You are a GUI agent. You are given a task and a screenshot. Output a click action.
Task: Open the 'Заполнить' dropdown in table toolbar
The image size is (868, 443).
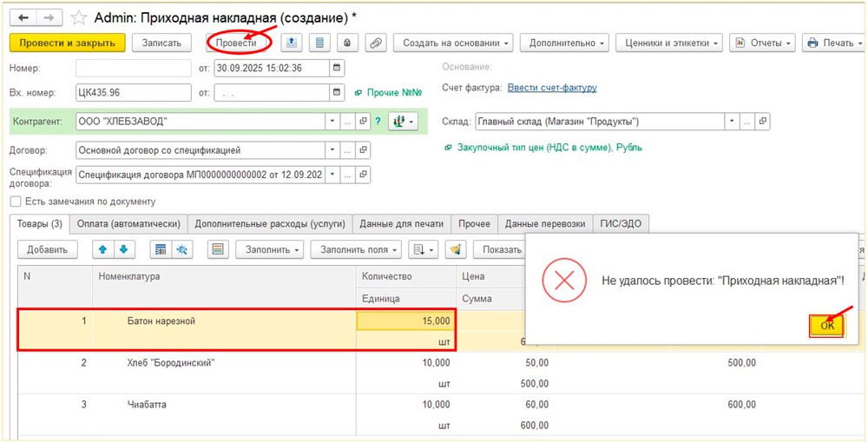(x=269, y=250)
